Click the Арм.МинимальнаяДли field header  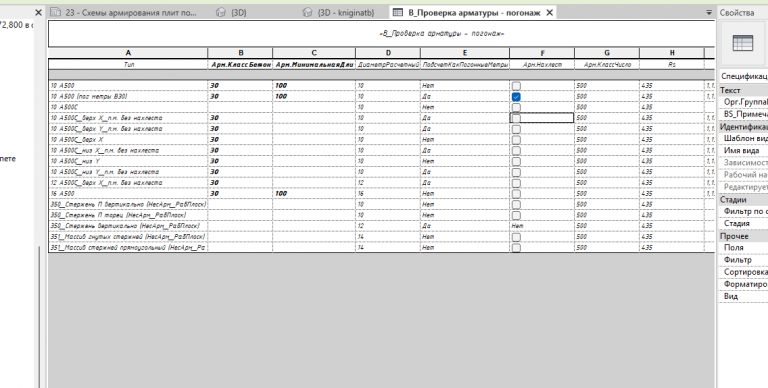[314, 64]
